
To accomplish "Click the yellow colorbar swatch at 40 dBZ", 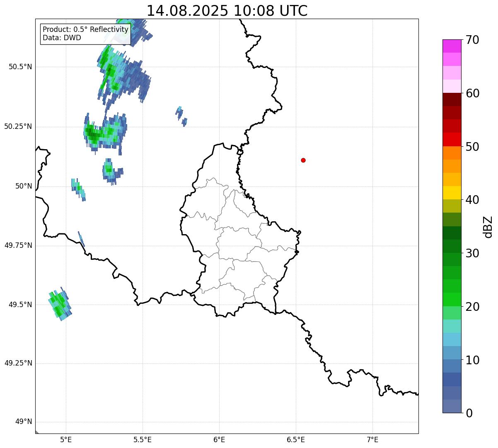I will tap(452, 193).
